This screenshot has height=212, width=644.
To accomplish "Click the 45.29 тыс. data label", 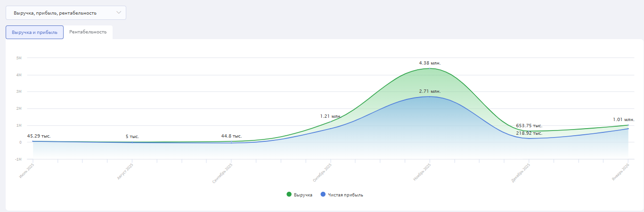I will (x=39, y=136).
